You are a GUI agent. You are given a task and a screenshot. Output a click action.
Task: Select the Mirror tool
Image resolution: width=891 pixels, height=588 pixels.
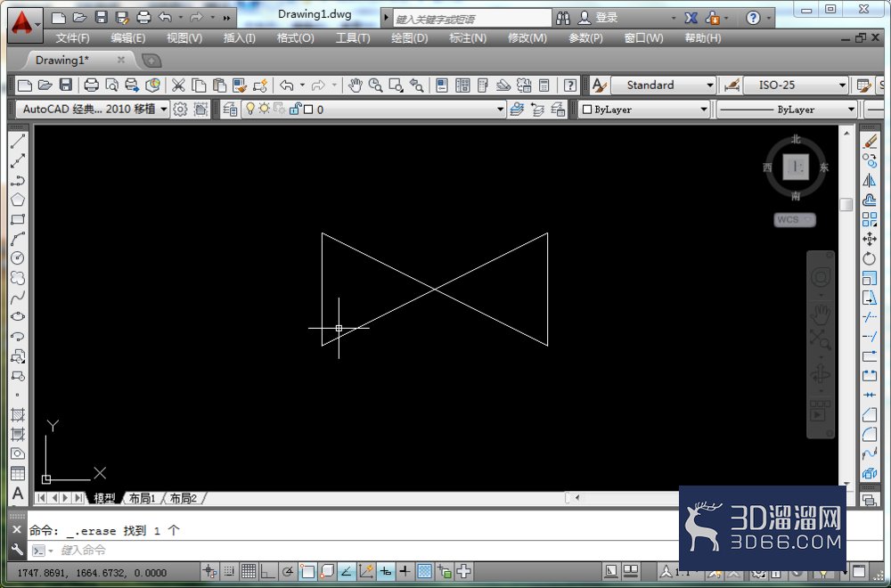tap(870, 180)
